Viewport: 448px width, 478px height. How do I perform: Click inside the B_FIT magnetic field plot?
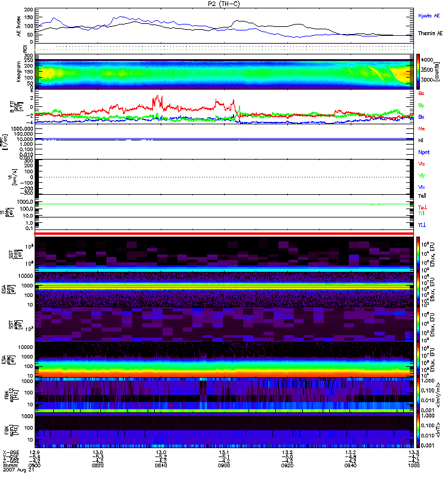pyautogui.click(x=224, y=106)
